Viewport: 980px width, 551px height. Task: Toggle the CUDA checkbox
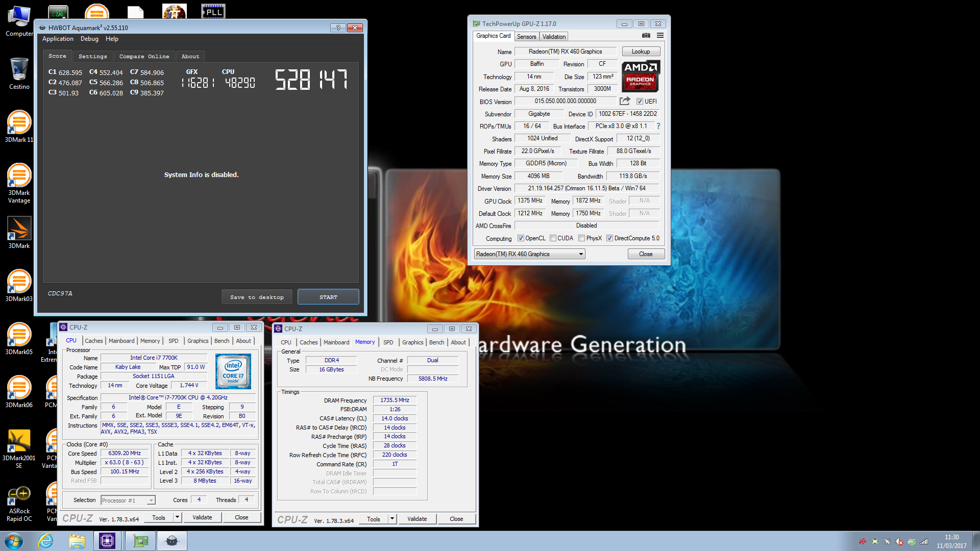tap(553, 238)
